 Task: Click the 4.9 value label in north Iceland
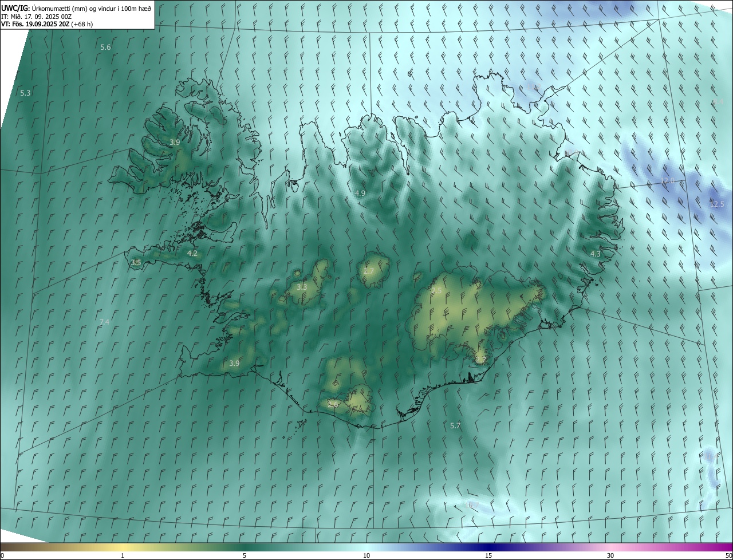(x=360, y=194)
